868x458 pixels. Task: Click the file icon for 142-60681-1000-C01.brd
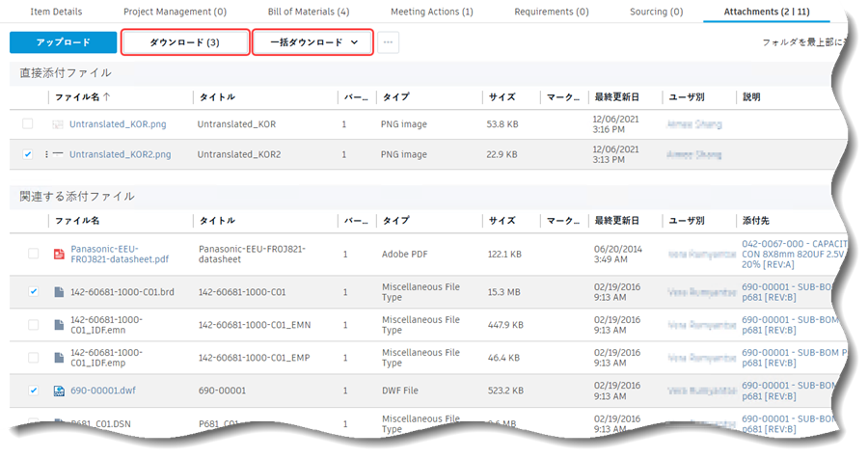(59, 292)
